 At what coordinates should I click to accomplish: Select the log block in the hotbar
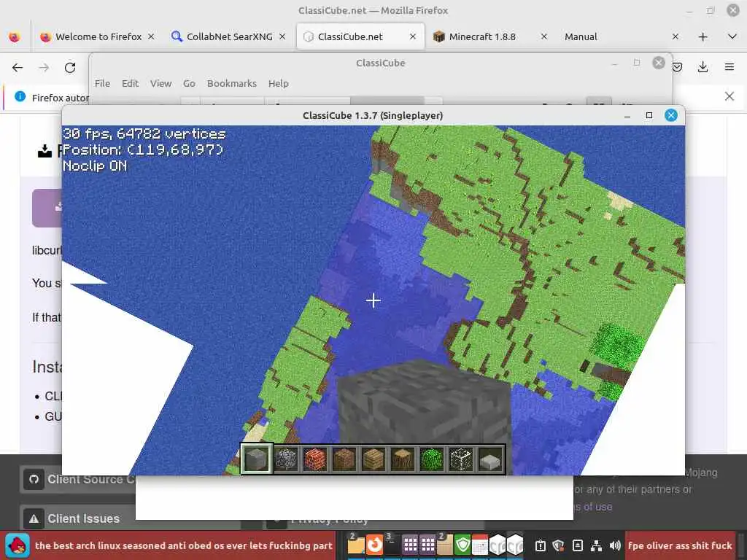[403, 459]
